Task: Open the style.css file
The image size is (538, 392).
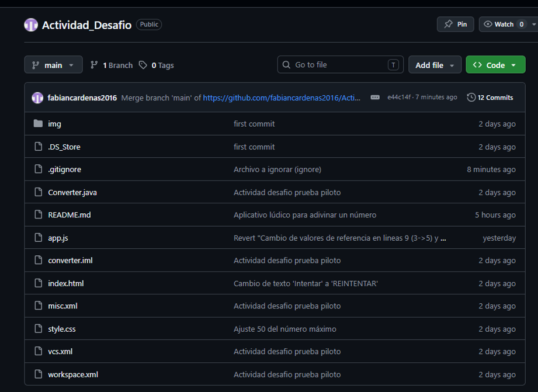Action: click(62, 329)
